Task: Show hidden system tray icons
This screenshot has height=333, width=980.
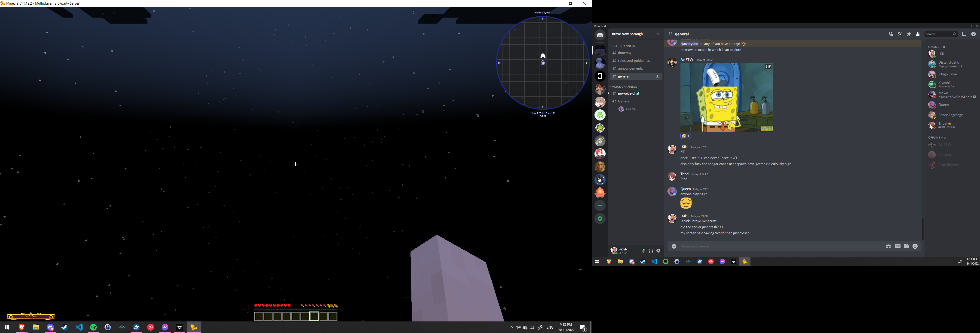Action: coord(511,328)
